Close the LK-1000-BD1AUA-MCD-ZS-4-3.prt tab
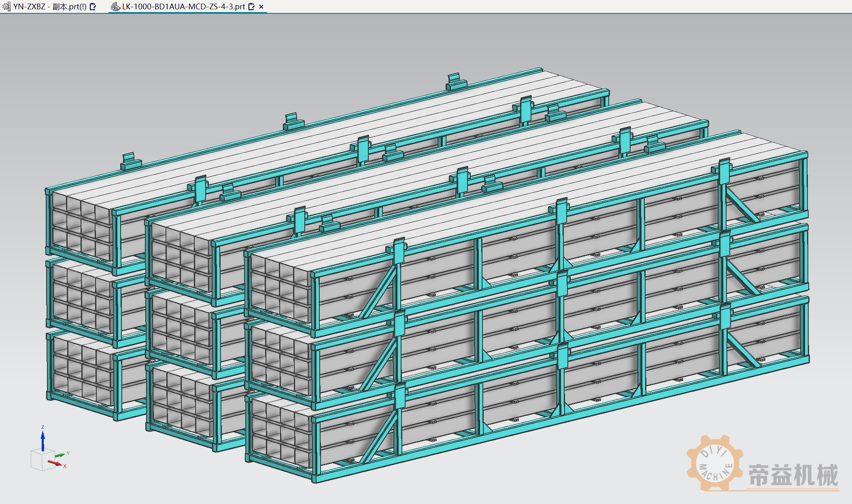The width and height of the screenshot is (852, 504). 261,7
